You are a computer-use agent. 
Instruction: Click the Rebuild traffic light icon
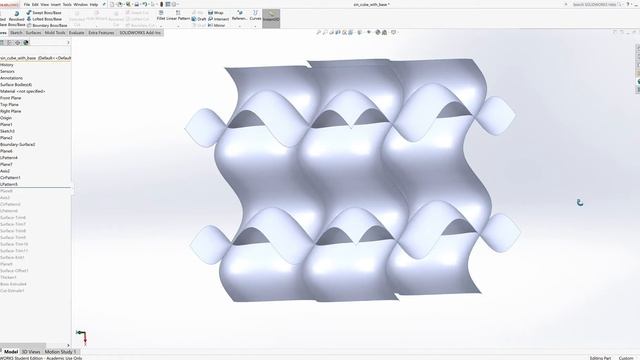161,4
